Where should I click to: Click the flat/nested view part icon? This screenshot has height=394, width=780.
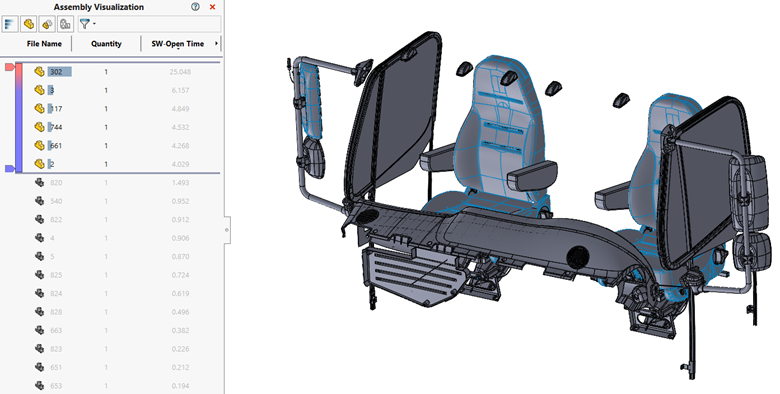pyautogui.click(x=29, y=24)
